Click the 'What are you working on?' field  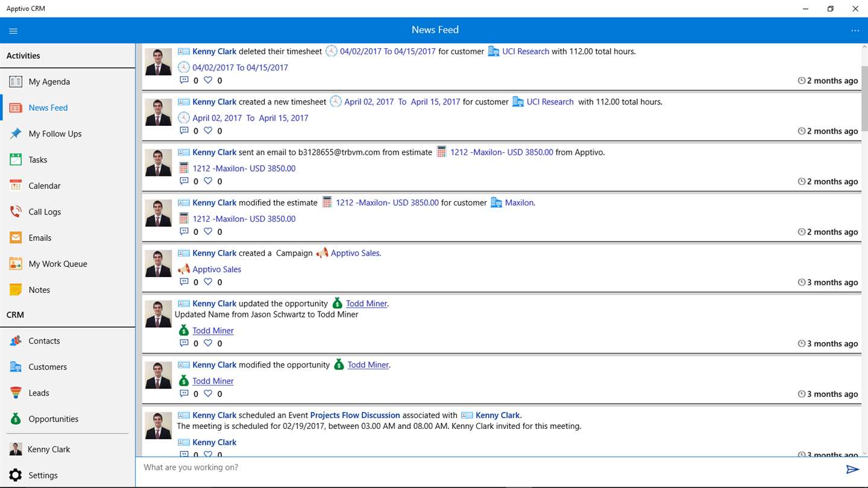pyautogui.click(x=491, y=468)
